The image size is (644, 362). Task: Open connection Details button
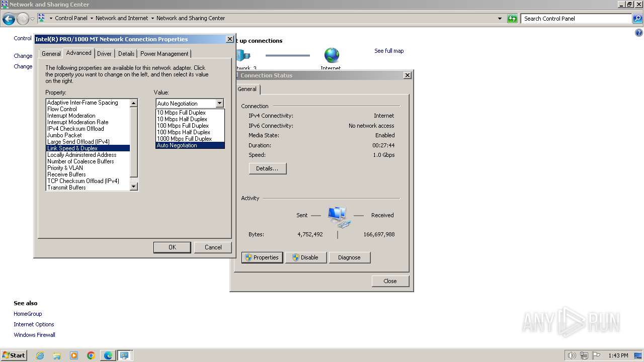tap(267, 168)
